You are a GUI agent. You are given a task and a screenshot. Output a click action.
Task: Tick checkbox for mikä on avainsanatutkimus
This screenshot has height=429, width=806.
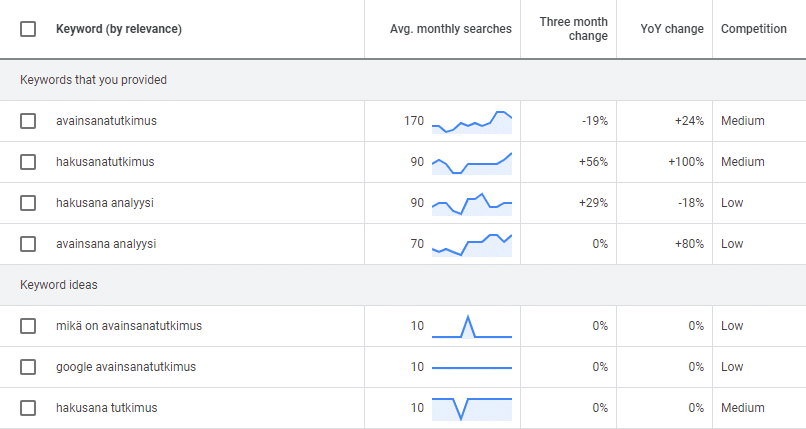(x=28, y=326)
